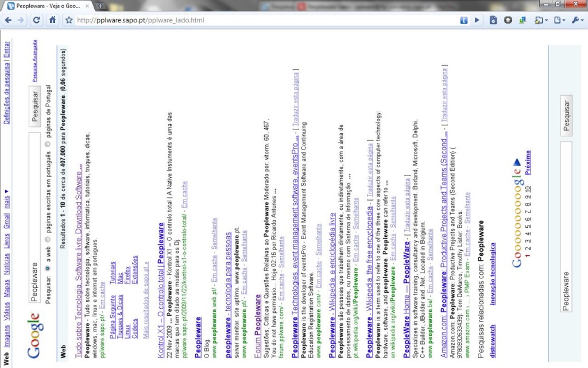Image resolution: width=588 pixels, height=368 pixels.
Task: Open the page menu dropdown
Action: click(x=559, y=20)
